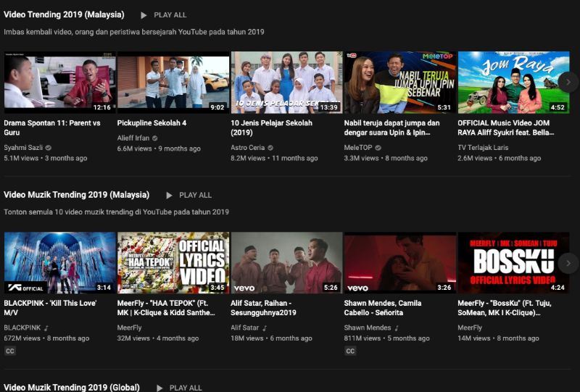Viewport: 580px width, 392px height.
Task: Visit the TV Terlajak Laris channel
Action: pyautogui.click(x=483, y=148)
